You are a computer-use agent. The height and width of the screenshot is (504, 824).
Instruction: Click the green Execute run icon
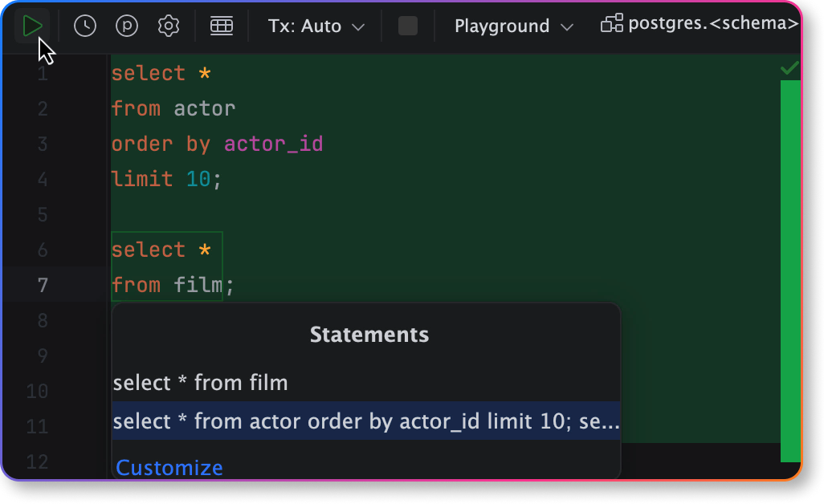[32, 26]
